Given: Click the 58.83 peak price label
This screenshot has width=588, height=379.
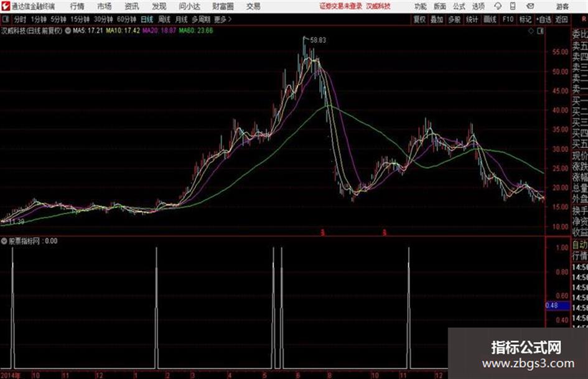Looking at the screenshot, I should tap(318, 40).
